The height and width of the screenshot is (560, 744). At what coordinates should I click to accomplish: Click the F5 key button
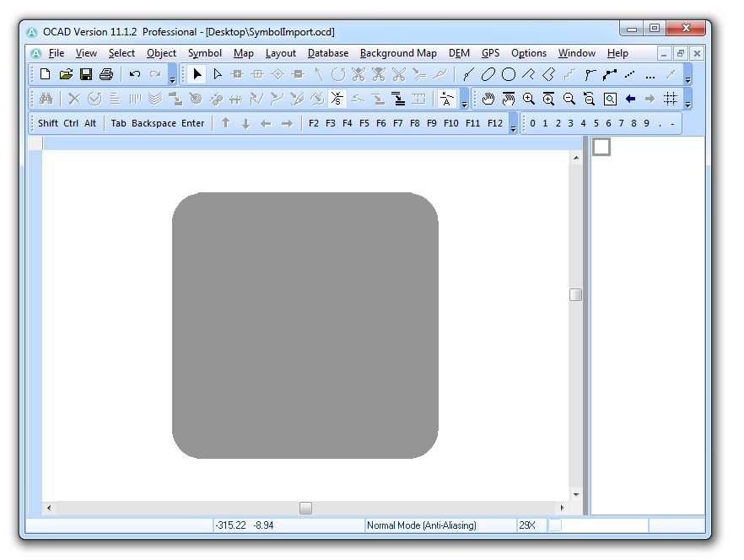(x=364, y=123)
